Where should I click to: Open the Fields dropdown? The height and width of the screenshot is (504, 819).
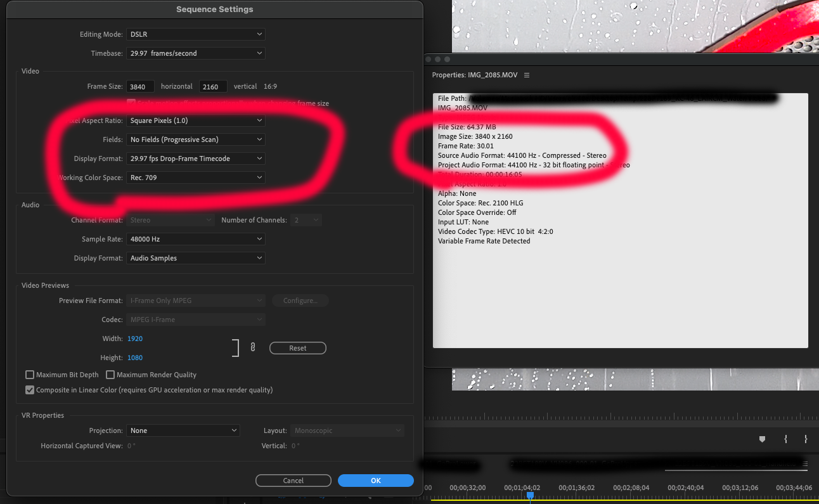(x=195, y=139)
